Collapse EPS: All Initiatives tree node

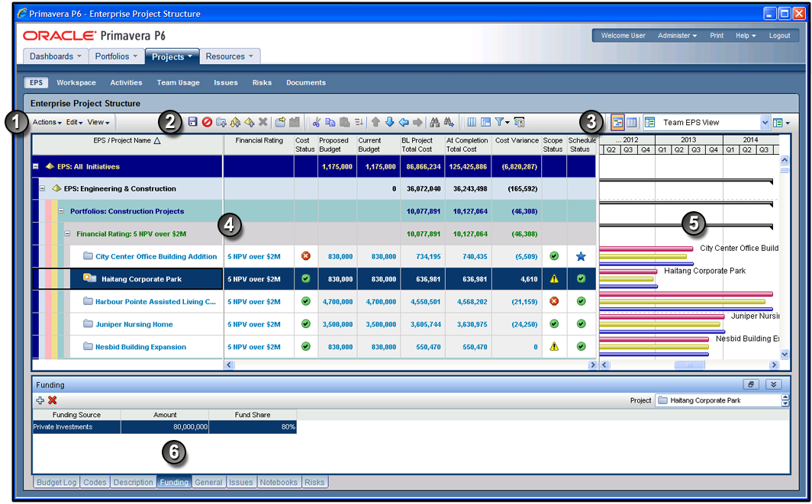click(x=36, y=167)
